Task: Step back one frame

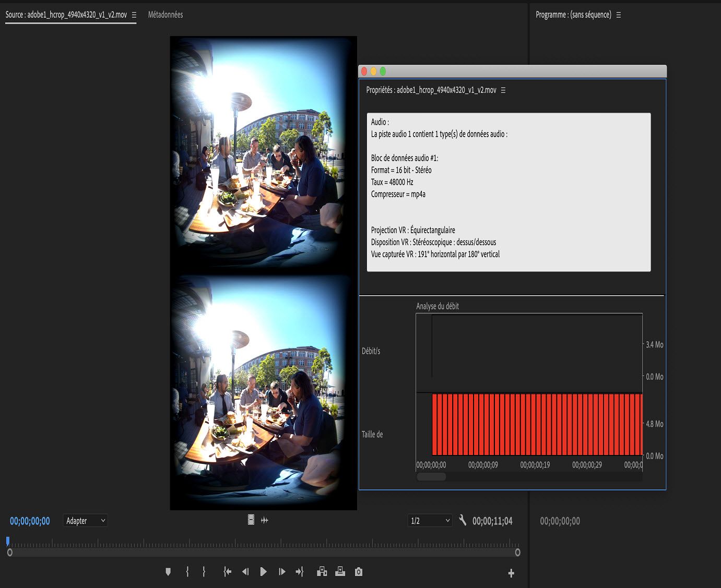Action: pyautogui.click(x=245, y=572)
